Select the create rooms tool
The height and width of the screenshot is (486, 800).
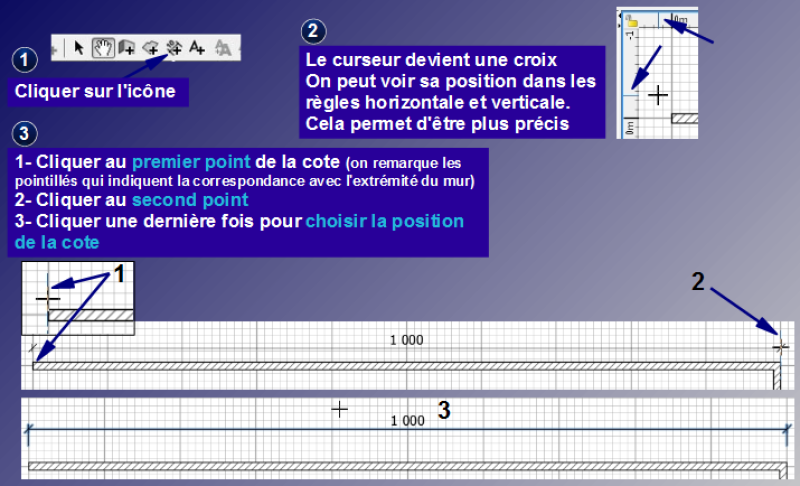150,46
